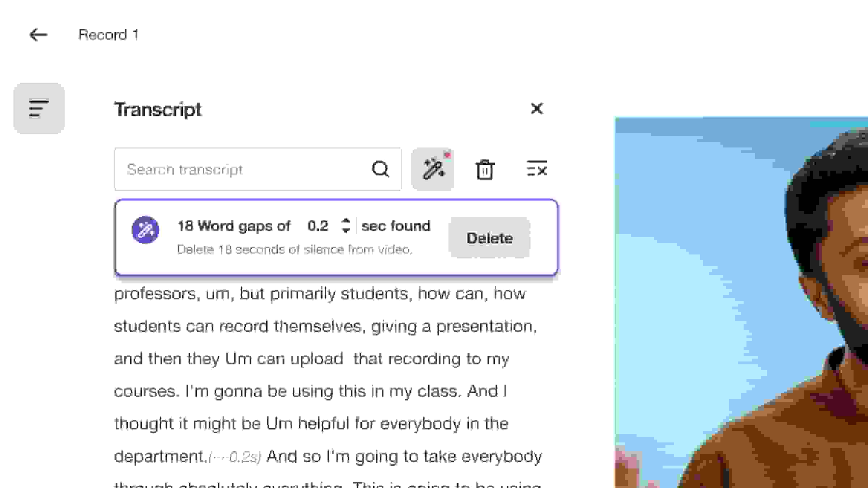Click the clear all text icon
Viewport: 868px width, 488px height.
pyautogui.click(x=535, y=169)
